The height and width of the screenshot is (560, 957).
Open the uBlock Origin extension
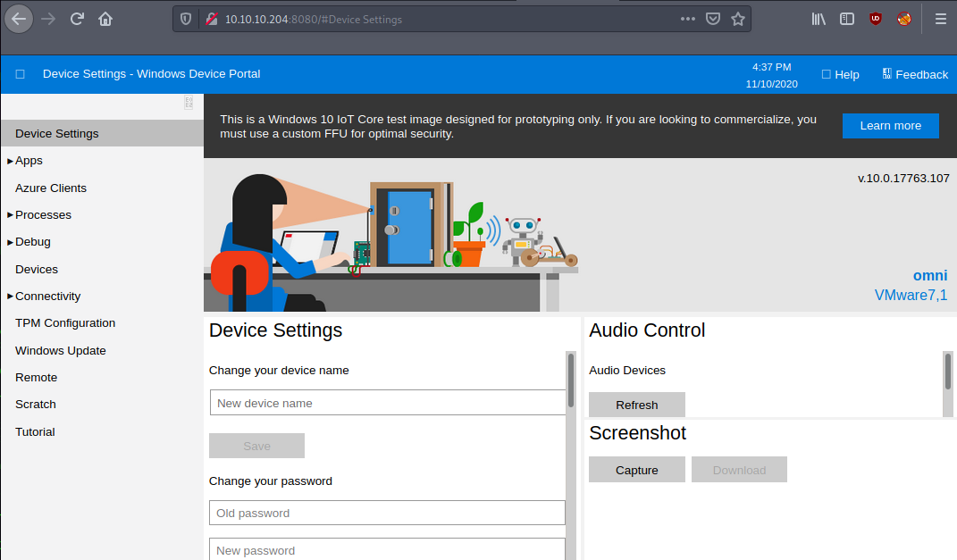coord(875,19)
